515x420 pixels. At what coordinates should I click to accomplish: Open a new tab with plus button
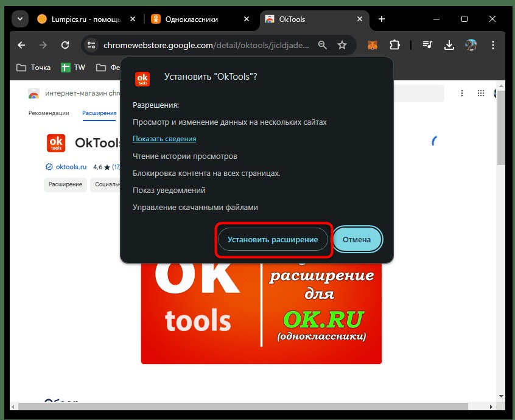click(x=381, y=19)
